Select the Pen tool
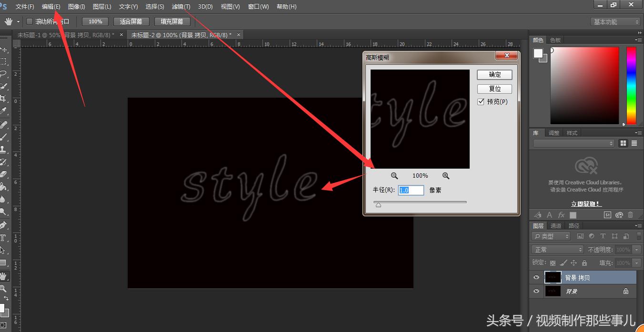Image resolution: width=644 pixels, height=332 pixels. pyautogui.click(x=3, y=225)
